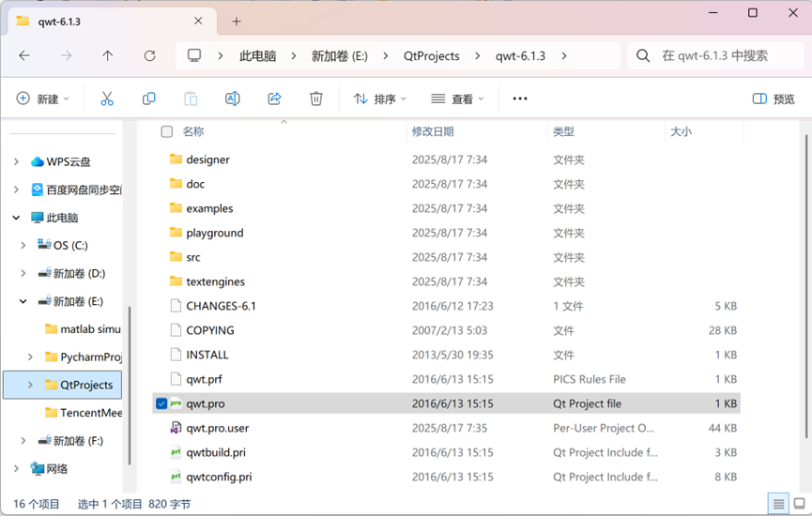Open the 新建 dropdown menu

point(43,99)
